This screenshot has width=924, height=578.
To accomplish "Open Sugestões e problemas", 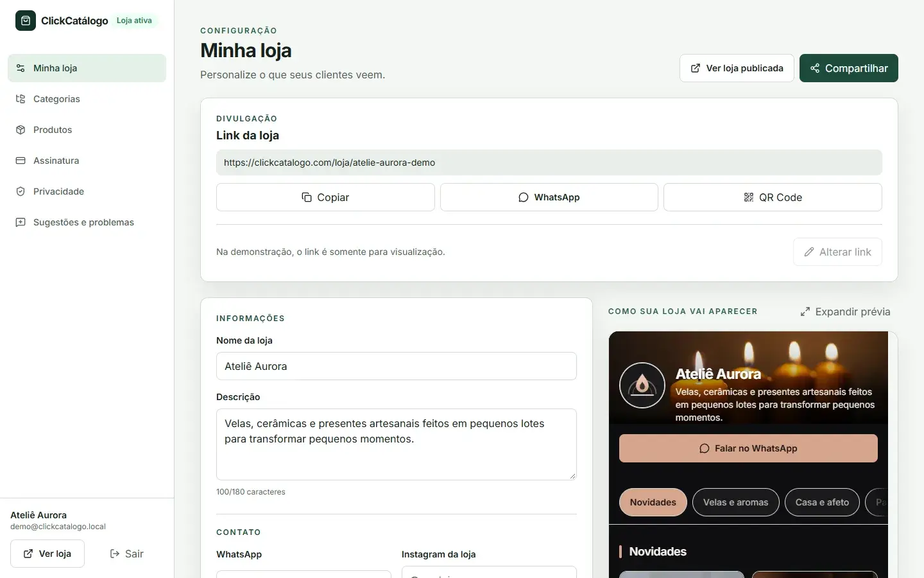I will [87, 222].
